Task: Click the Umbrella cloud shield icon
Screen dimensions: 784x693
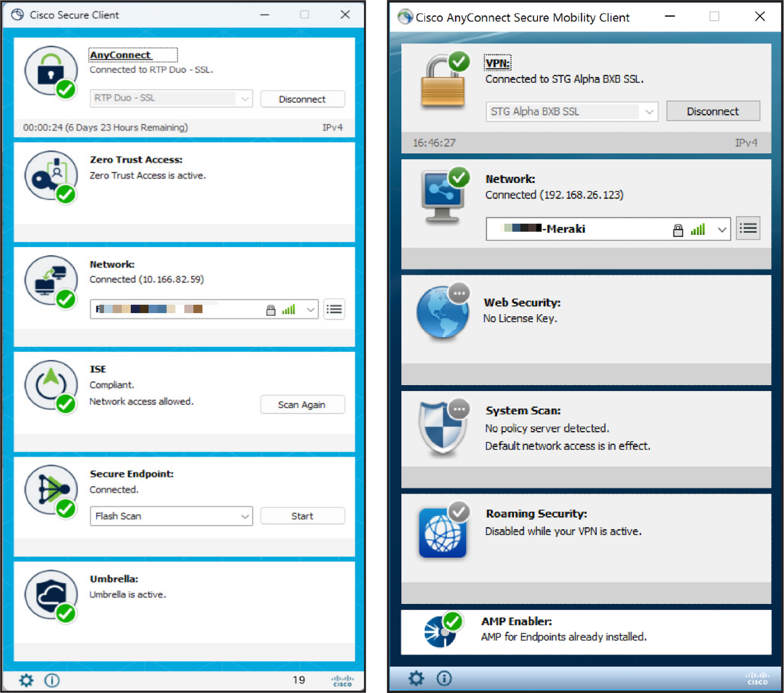Action: pos(51,595)
